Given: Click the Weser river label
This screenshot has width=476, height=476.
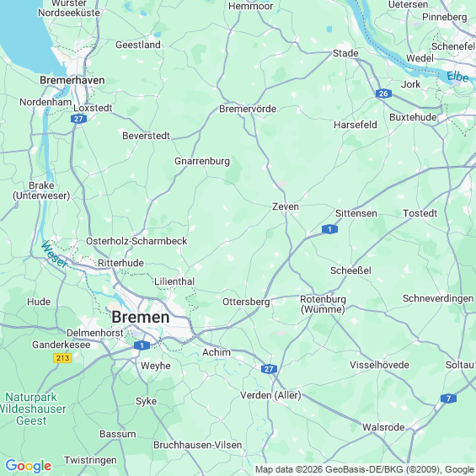Looking at the screenshot, I should tap(55, 254).
